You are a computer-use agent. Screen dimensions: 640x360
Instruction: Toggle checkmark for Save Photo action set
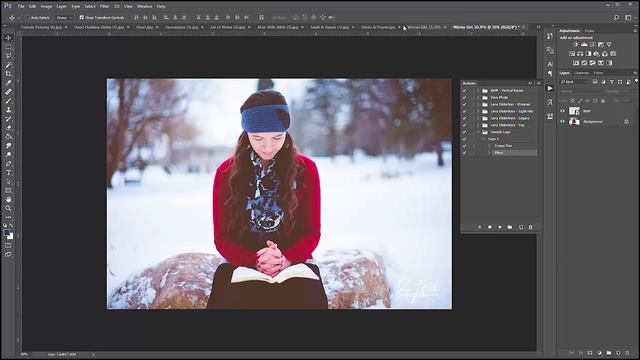[x=464, y=98]
